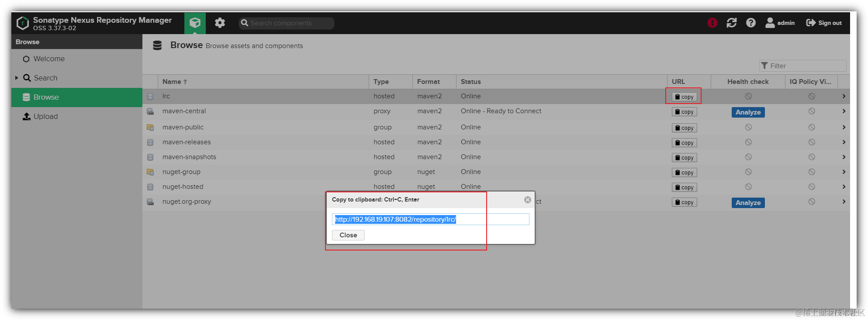868x320 pixels.
Task: Open nuget-group row chevron arrow
Action: point(844,172)
